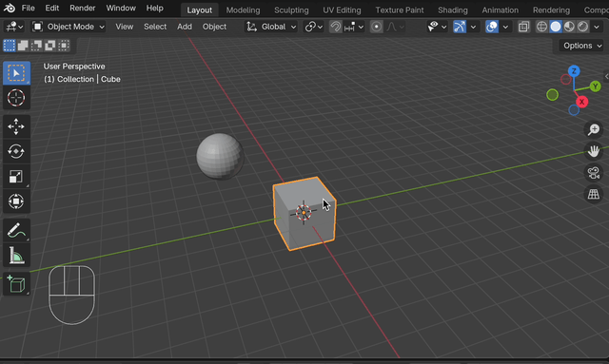This screenshot has height=364, width=609.
Task: Click the Blender logo menu
Action: coord(10,9)
